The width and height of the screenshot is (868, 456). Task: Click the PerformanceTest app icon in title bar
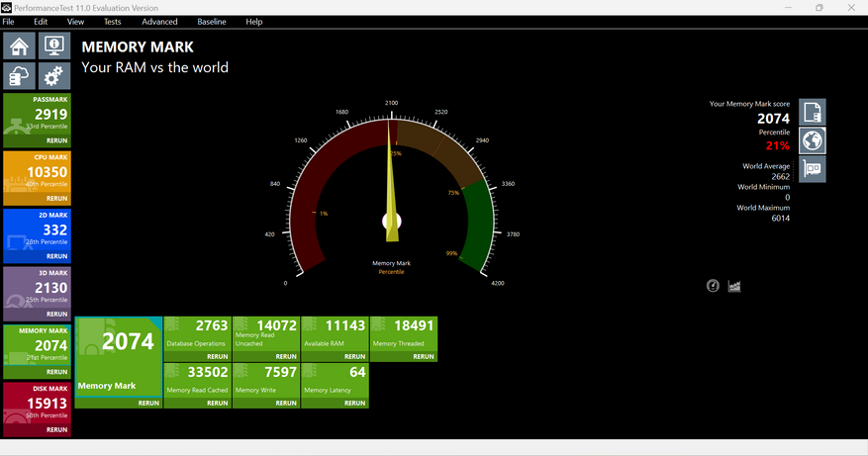7,8
